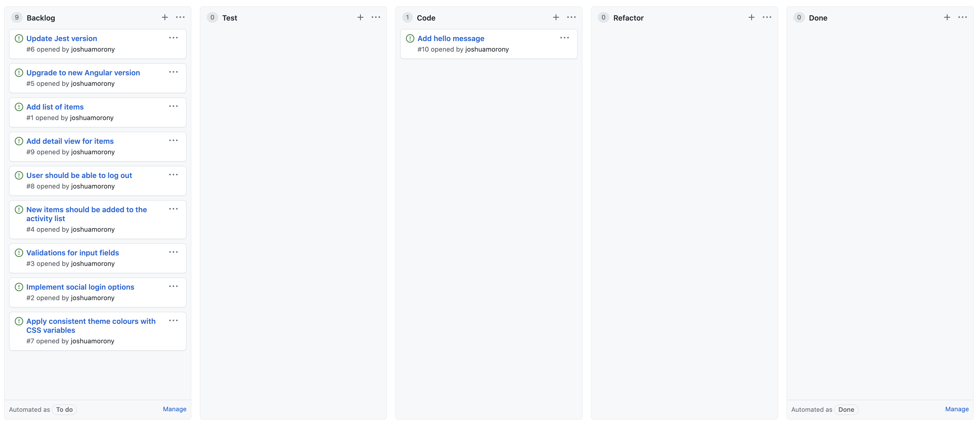Open the Add detail view for items issue

pyautogui.click(x=70, y=141)
